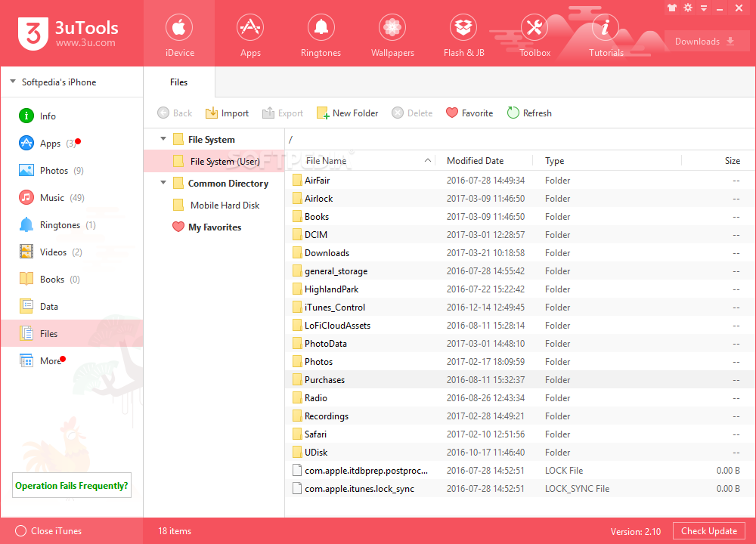Click the 3uTools logo
Screen dimensions: 756x544
[68, 33]
